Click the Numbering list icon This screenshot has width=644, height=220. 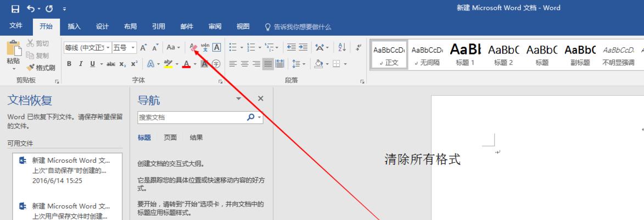click(251, 48)
